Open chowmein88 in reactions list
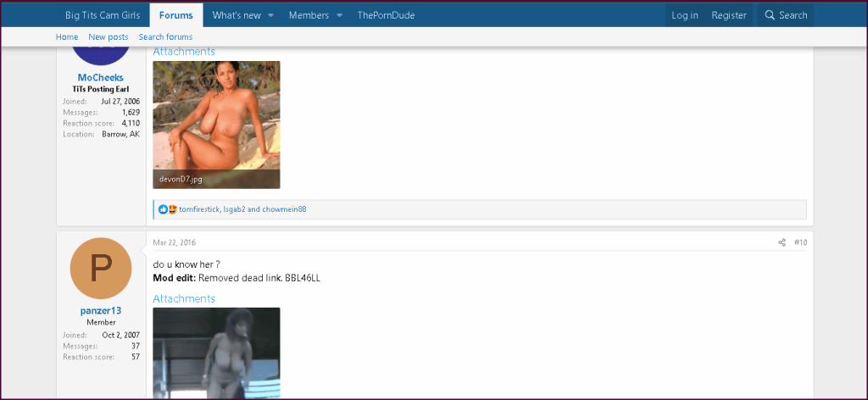 point(285,209)
